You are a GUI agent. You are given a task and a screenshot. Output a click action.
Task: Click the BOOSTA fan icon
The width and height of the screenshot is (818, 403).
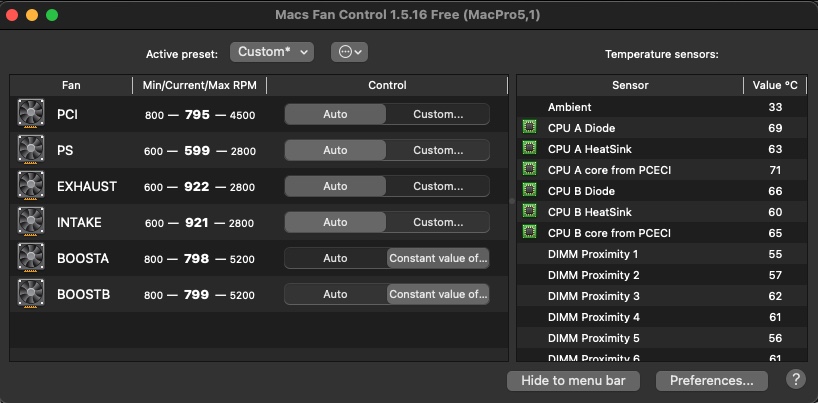point(31,258)
